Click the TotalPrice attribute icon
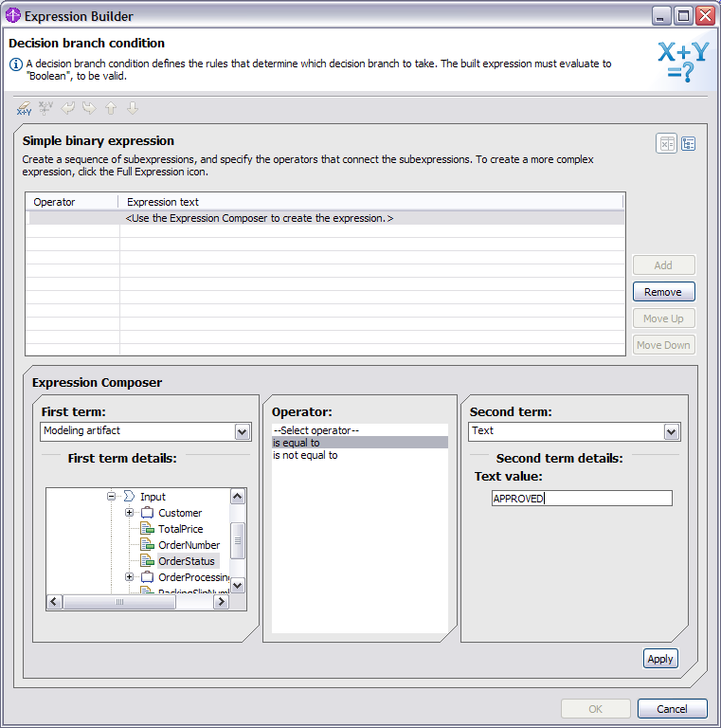Image resolution: width=721 pixels, height=728 pixels. pyautogui.click(x=147, y=529)
